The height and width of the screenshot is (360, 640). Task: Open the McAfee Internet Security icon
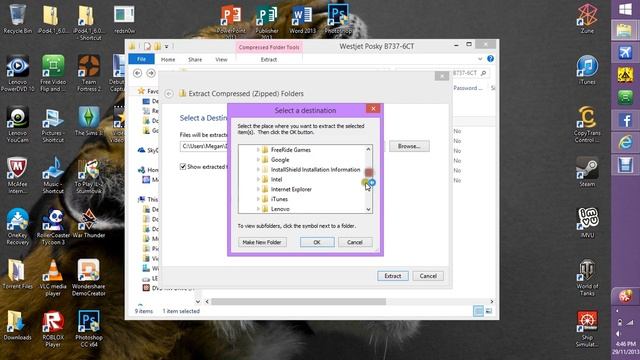[x=17, y=175]
